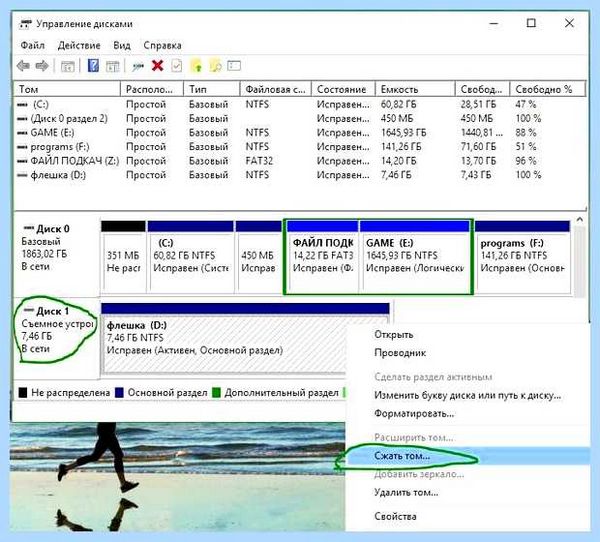Click the drive icon beside programs (F:) row
Viewport: 600px width, 542px height.
coord(23,147)
